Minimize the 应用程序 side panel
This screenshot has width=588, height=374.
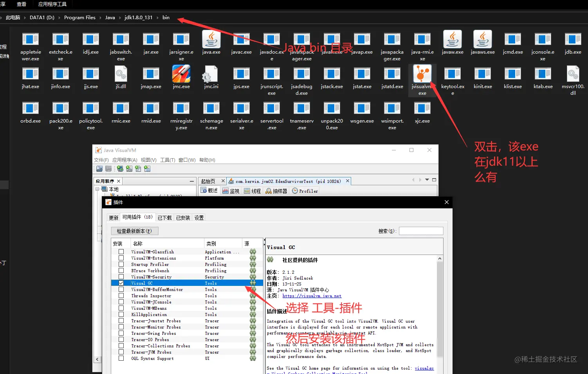[x=192, y=181]
